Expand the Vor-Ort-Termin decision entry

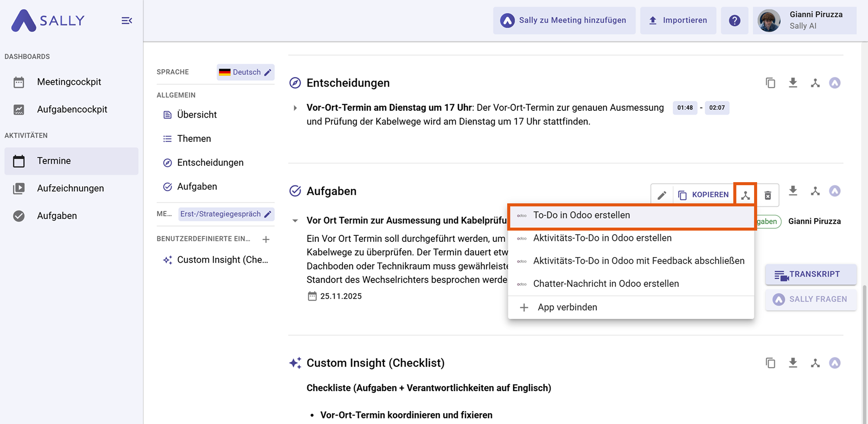tap(295, 108)
